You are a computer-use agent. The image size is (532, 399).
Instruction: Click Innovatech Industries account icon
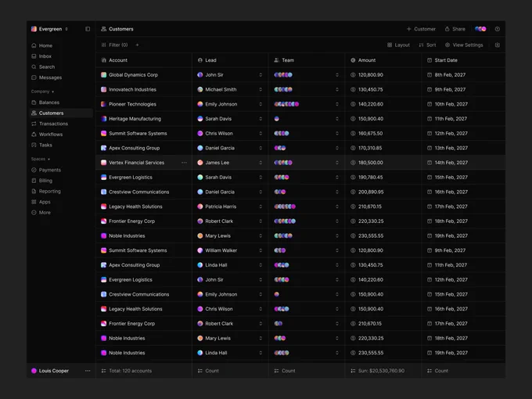tap(104, 89)
